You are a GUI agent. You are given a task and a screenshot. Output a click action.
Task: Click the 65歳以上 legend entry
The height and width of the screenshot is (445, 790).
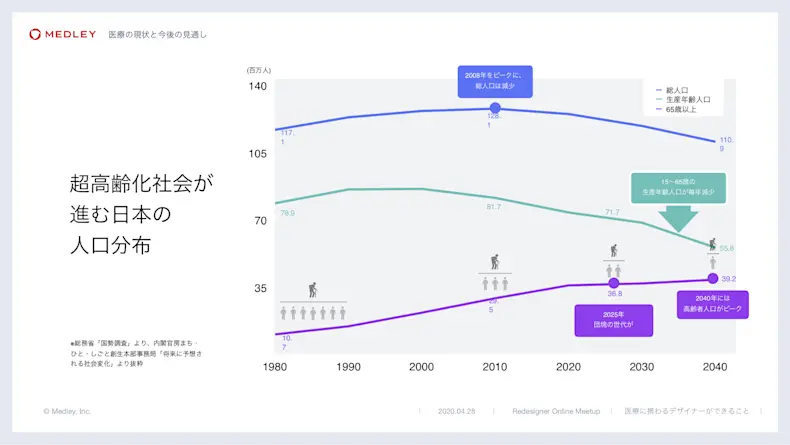(x=676, y=109)
